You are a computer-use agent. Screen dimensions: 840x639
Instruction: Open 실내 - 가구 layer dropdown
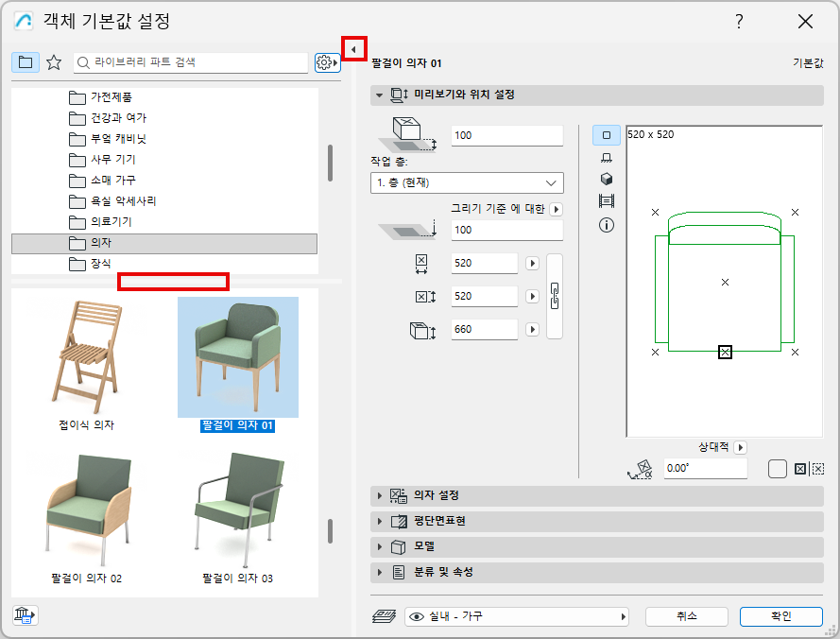click(x=517, y=616)
